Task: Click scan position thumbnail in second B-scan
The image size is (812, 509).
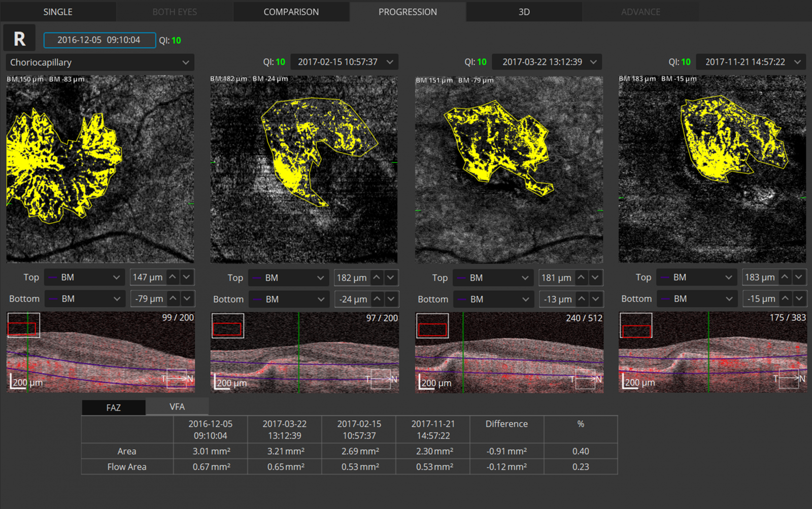Action: tap(227, 325)
